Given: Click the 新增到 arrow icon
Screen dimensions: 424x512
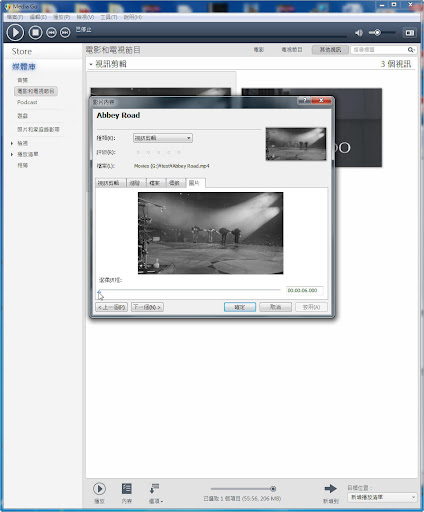Looking at the screenshot, I should (331, 489).
